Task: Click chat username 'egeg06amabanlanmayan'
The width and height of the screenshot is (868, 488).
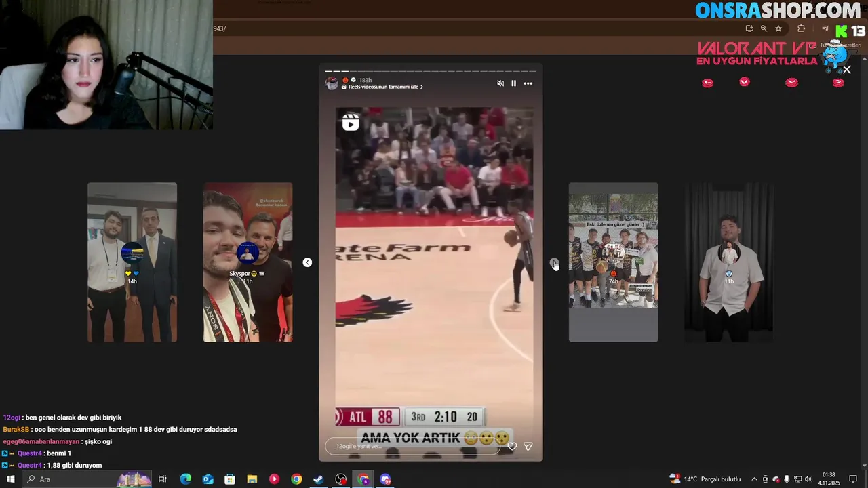Action: tap(41, 441)
